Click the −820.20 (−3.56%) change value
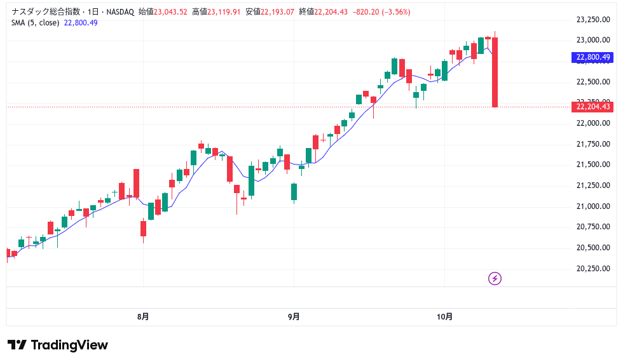 [x=383, y=12]
